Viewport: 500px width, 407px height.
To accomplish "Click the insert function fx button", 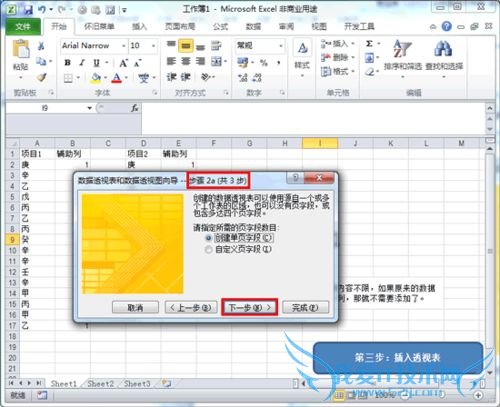I will tap(135, 108).
